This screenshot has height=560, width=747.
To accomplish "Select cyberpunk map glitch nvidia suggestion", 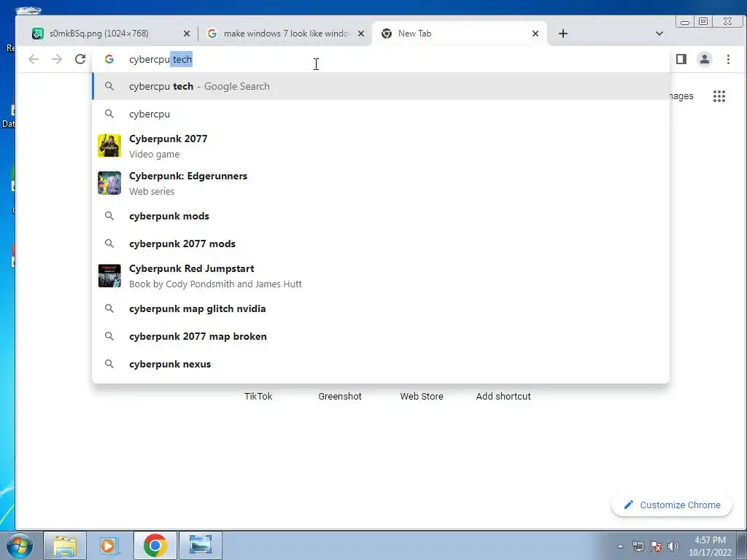I will (x=381, y=308).
